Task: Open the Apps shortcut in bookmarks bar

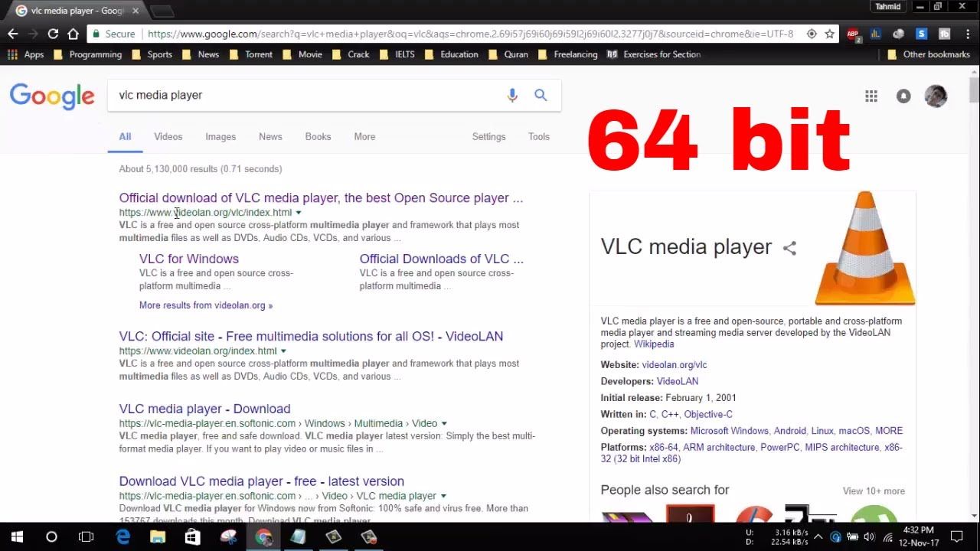Action: 26,54
